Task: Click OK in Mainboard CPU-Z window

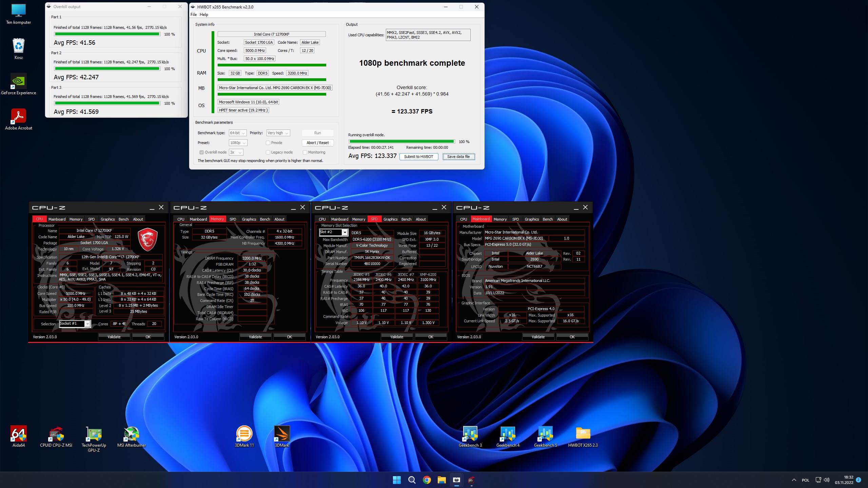Action: (x=572, y=337)
